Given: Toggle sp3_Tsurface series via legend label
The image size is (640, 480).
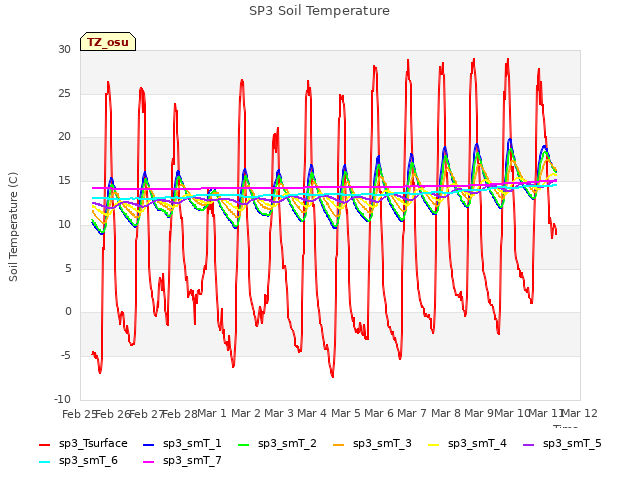Looking at the screenshot, I should click(x=93, y=444).
